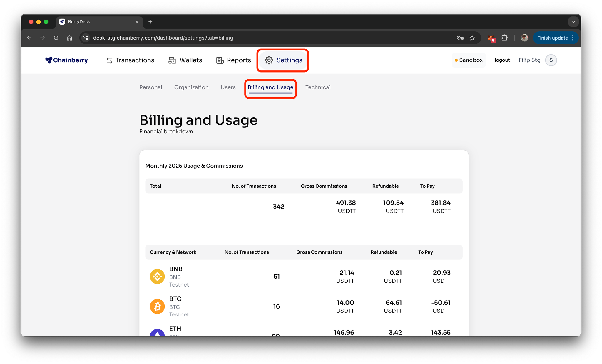Click the Settings gear icon

click(x=269, y=60)
